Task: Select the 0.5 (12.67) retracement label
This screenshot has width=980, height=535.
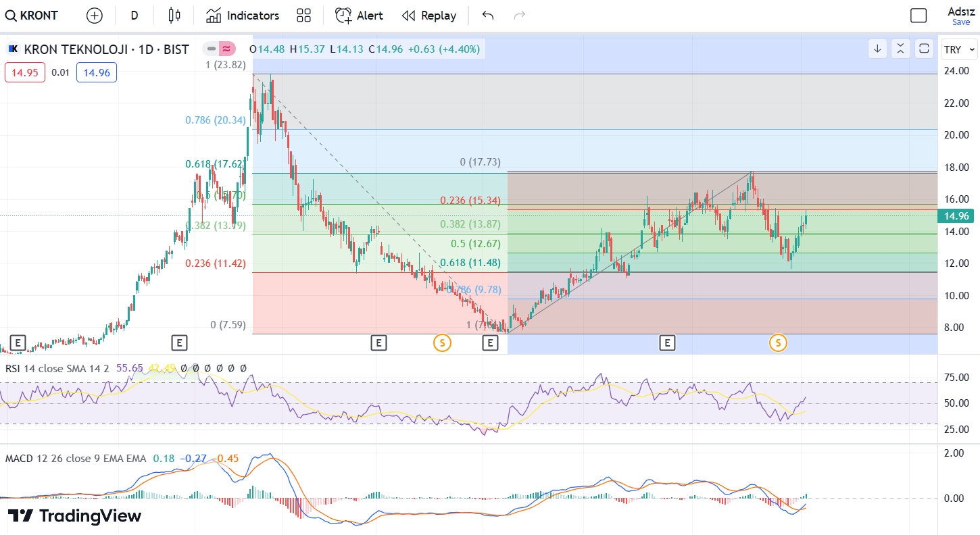Action: pos(476,244)
